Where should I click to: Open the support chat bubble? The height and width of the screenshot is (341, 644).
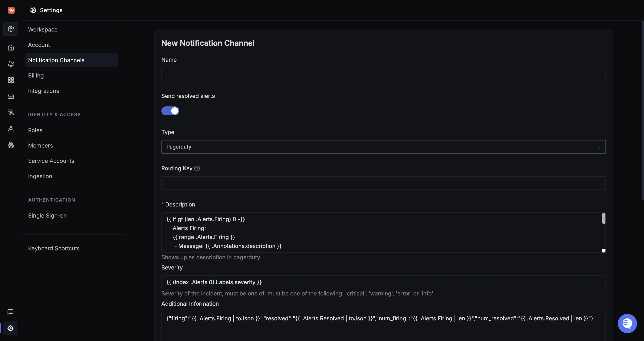[627, 323]
